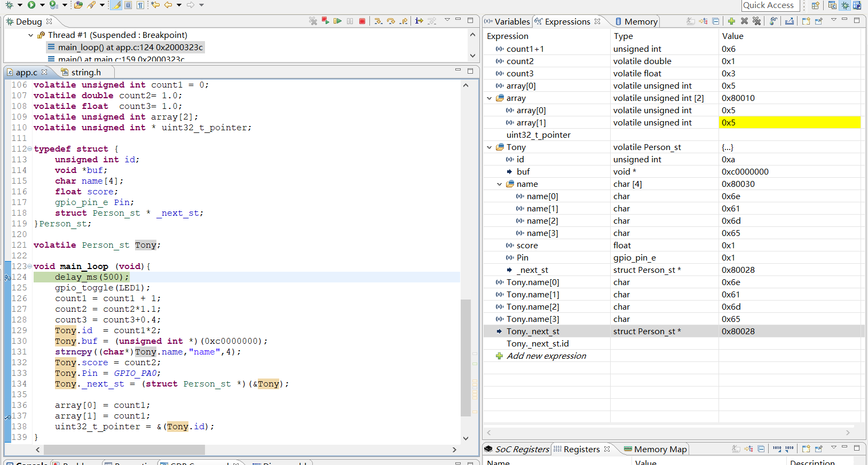Open the SoC Registers tab
The image size is (868, 465).
pyautogui.click(x=517, y=450)
